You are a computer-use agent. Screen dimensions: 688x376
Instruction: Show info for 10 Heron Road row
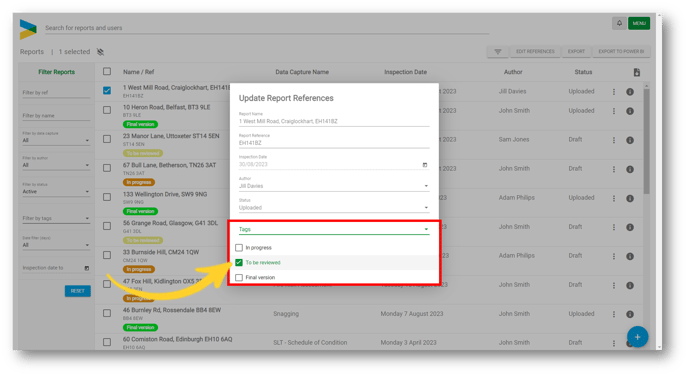click(630, 111)
